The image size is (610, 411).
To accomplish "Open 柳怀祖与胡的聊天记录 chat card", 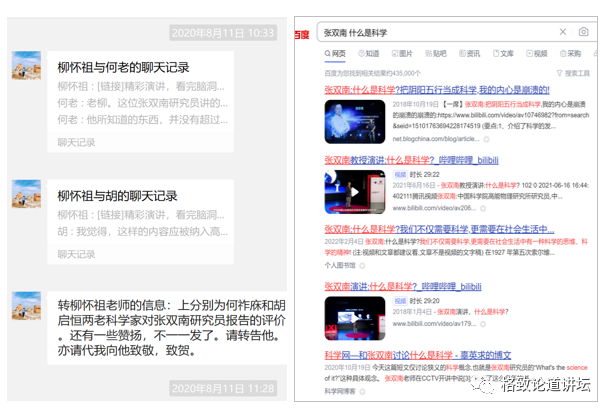I will coord(140,222).
